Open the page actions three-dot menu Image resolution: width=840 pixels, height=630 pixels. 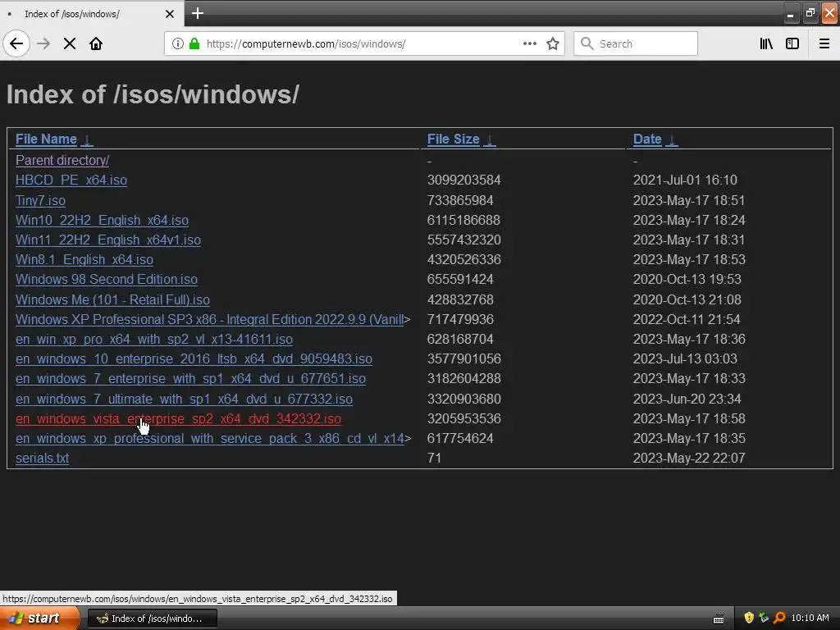[529, 43]
